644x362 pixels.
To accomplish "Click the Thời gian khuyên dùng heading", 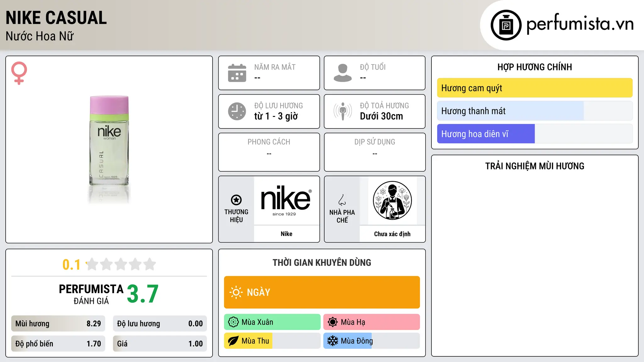I will click(322, 262).
